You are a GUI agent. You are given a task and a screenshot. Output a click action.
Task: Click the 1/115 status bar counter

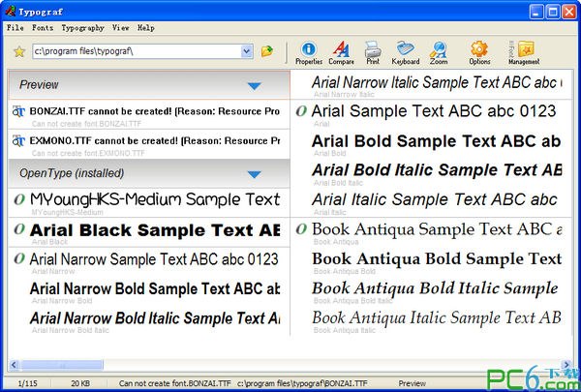(x=27, y=383)
